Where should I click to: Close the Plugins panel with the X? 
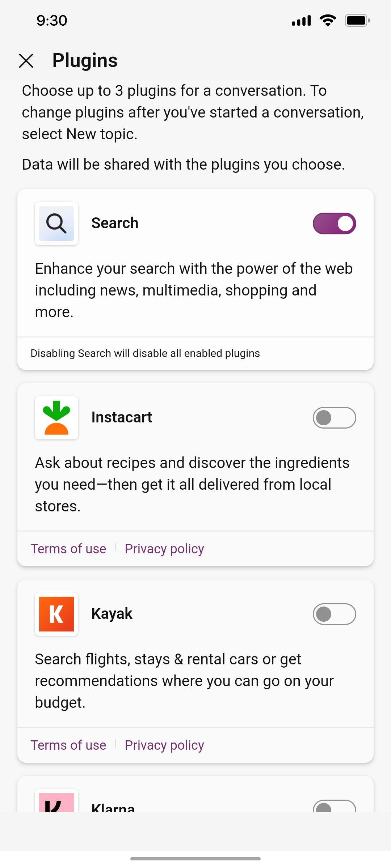pos(26,61)
